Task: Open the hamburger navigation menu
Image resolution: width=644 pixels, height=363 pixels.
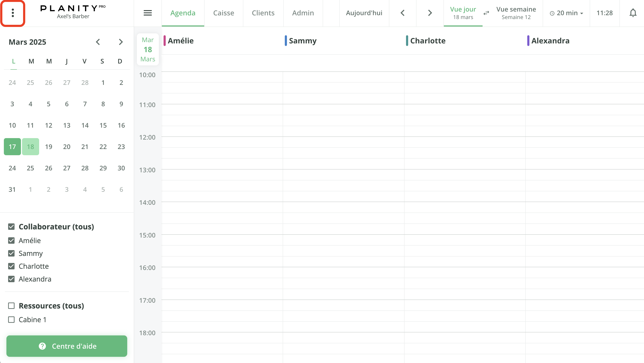Action: point(148,13)
